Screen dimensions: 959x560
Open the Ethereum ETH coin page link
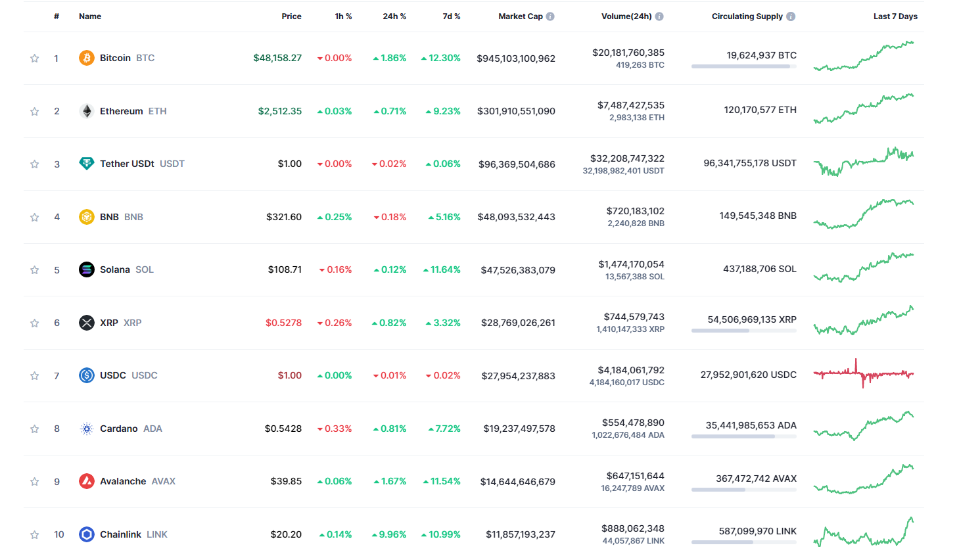[123, 111]
